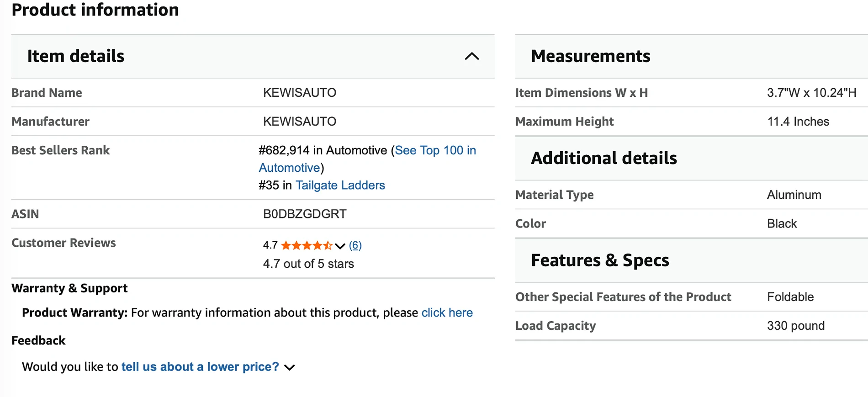Collapse the Item details section chevron
The height and width of the screenshot is (397, 868).
[x=472, y=56]
